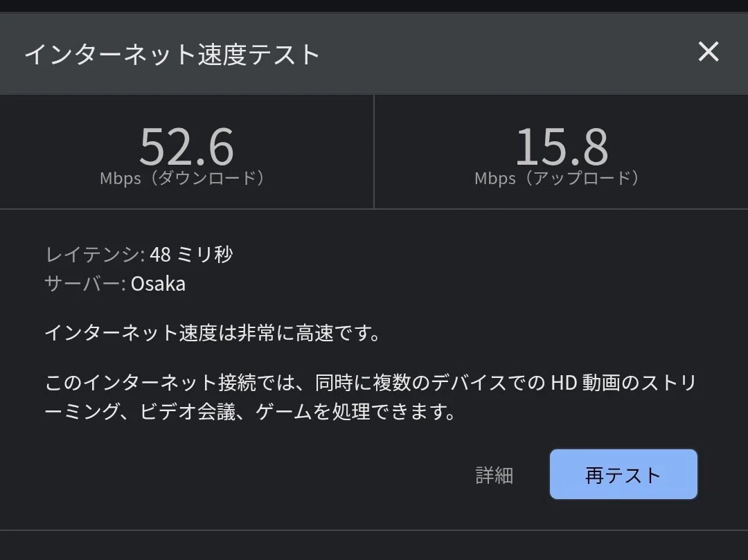Click the Mbps（ダウンロード）label

click(182, 179)
